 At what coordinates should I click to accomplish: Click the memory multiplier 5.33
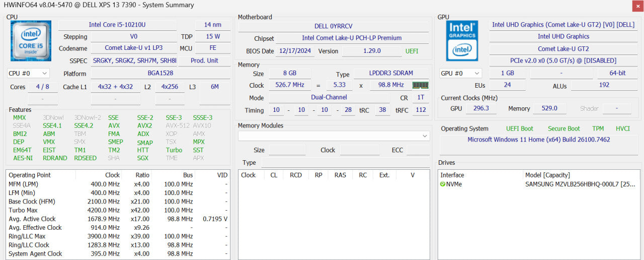(x=339, y=85)
